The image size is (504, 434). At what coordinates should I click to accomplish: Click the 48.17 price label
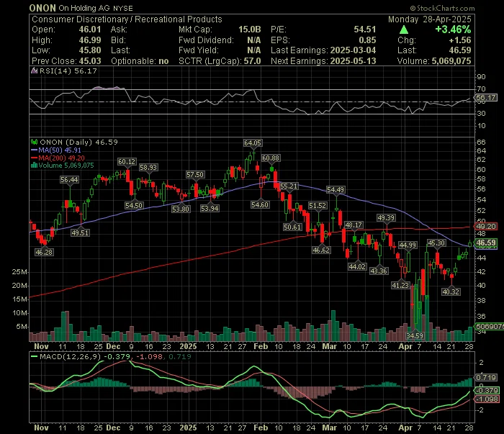[354, 225]
